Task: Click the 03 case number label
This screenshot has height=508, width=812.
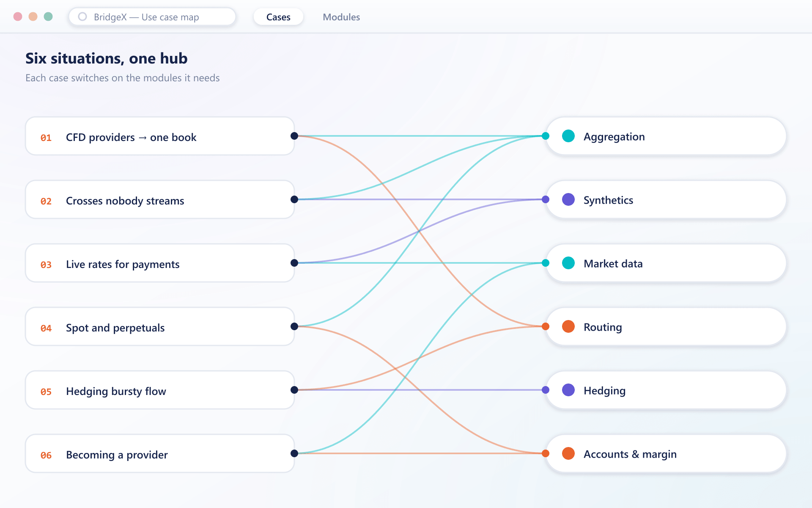Action: click(x=46, y=265)
